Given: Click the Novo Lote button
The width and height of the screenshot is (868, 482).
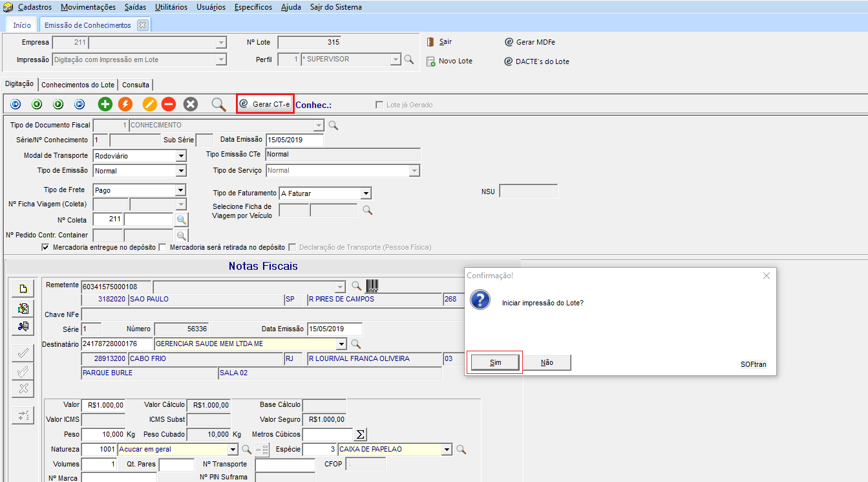Looking at the screenshot, I should point(449,61).
